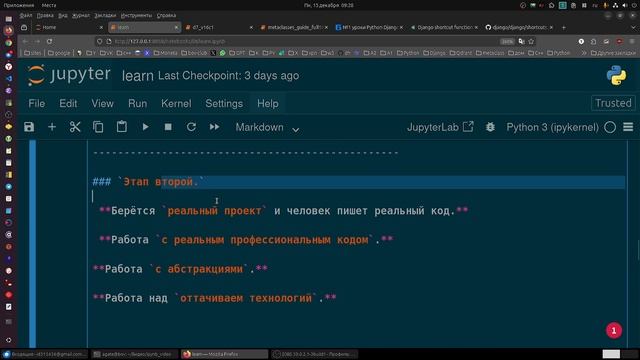Click the clock and date in top panel
The width and height of the screenshot is (640, 360).
329,5
